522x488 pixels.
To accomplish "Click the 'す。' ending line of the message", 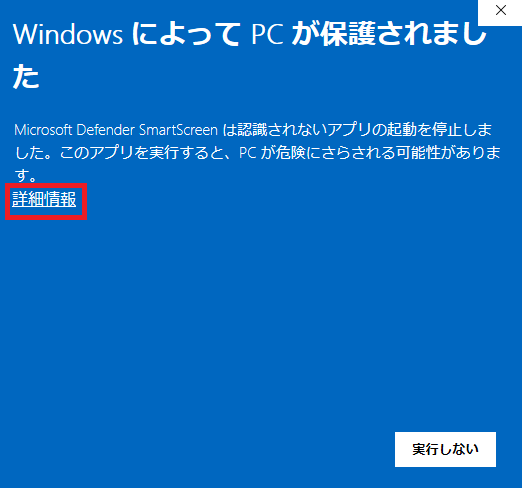I will click(x=26, y=175).
